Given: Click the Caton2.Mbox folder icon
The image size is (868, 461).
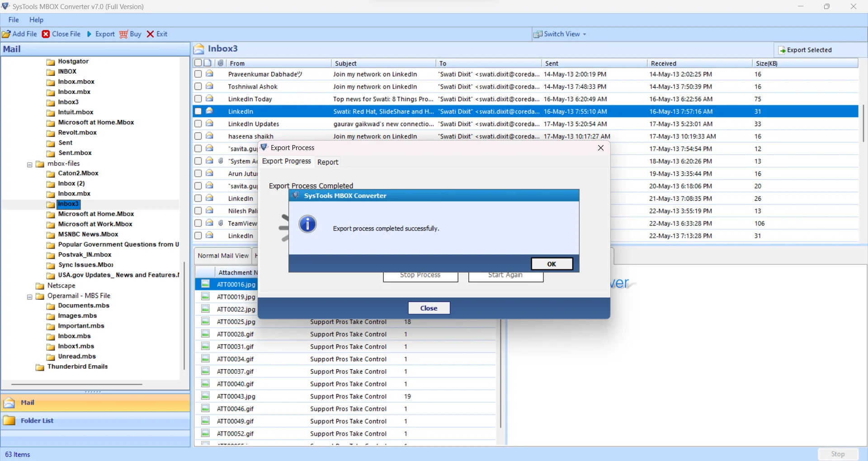Looking at the screenshot, I should pos(51,174).
